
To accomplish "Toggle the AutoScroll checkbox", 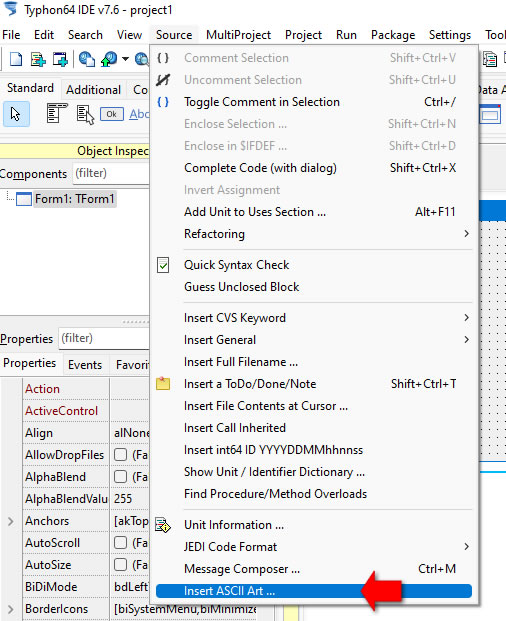I will pos(120,543).
